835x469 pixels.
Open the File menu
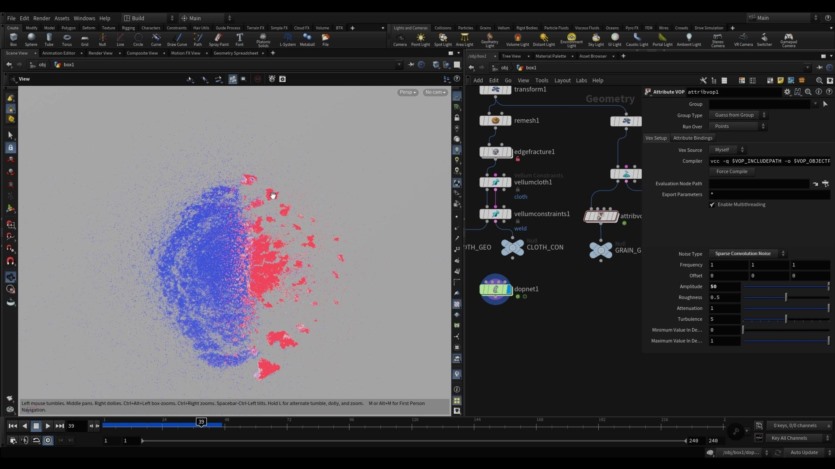tap(11, 18)
